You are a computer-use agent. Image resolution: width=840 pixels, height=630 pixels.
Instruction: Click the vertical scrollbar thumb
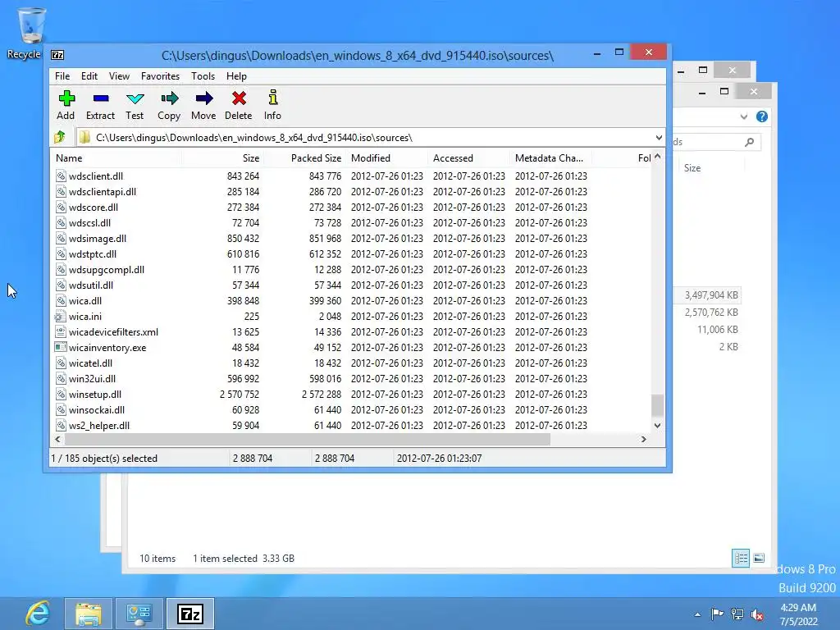pos(657,405)
